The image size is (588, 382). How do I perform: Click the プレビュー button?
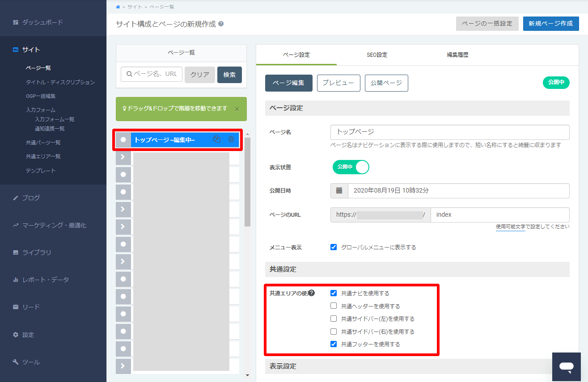pos(338,83)
